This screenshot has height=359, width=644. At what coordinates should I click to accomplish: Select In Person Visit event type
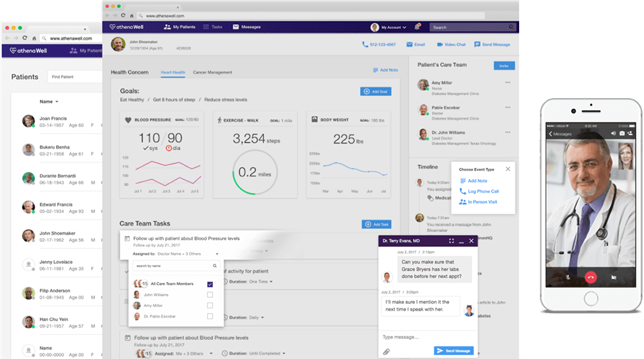pyautogui.click(x=478, y=202)
